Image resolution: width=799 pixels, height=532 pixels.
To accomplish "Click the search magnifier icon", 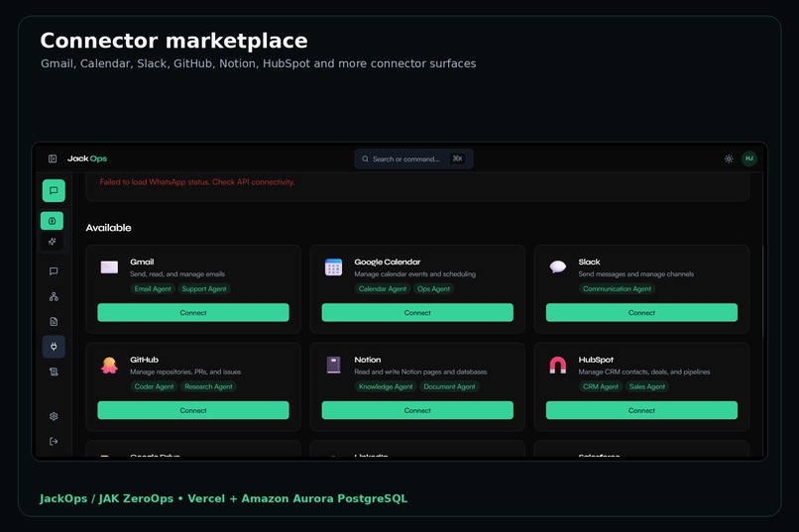I will [x=365, y=159].
